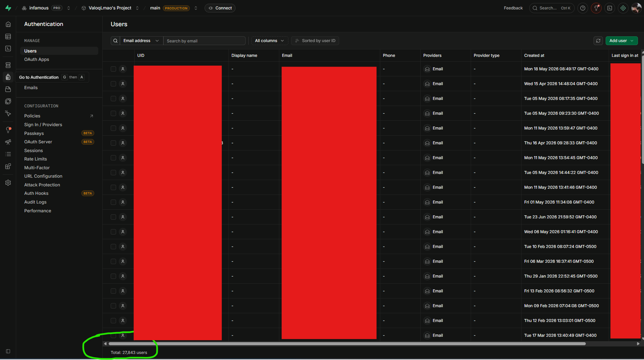Select checkbox for user created 11 May 2026 13:59:47
The height and width of the screenshot is (360, 644).
click(113, 128)
